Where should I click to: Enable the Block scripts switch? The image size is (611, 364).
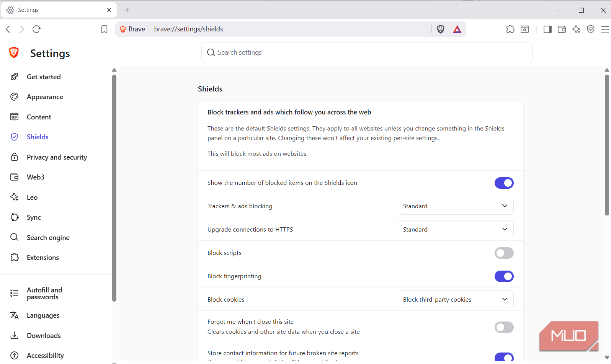point(504,253)
